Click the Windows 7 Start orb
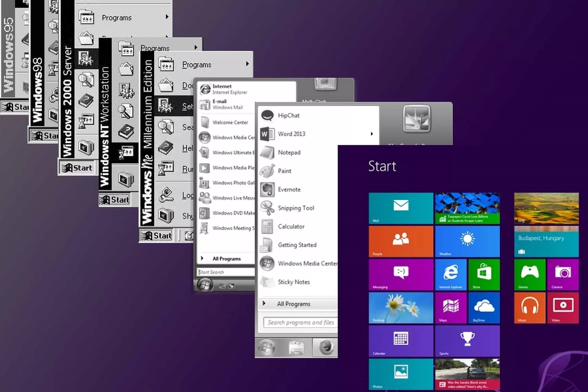 coord(266,348)
